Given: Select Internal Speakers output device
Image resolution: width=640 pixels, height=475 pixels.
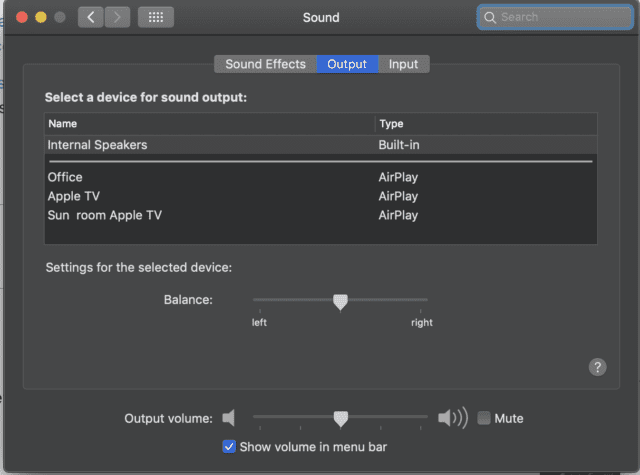Looking at the screenshot, I should pos(98,145).
